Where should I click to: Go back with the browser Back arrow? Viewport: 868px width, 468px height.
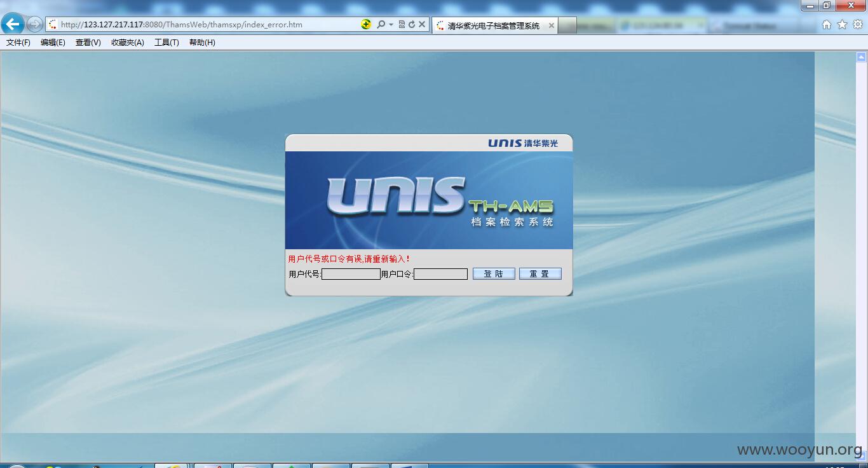(x=12, y=24)
